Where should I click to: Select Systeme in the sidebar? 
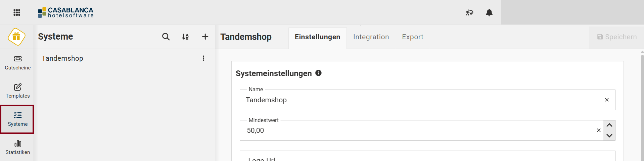point(17,119)
